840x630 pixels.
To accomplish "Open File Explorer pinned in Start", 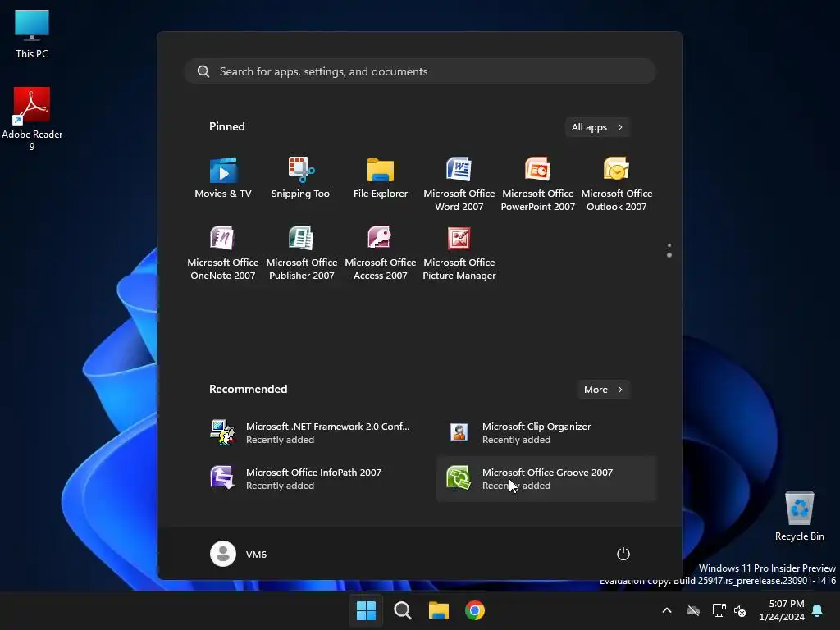I will [381, 178].
